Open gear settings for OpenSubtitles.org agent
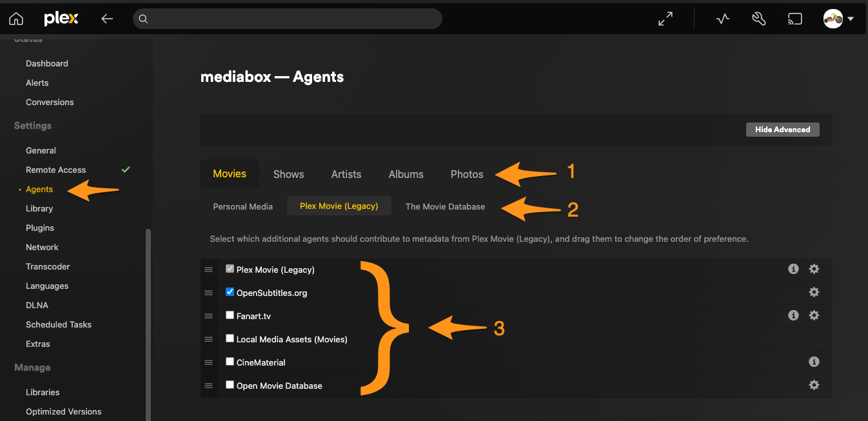The width and height of the screenshot is (868, 421). coord(814,292)
